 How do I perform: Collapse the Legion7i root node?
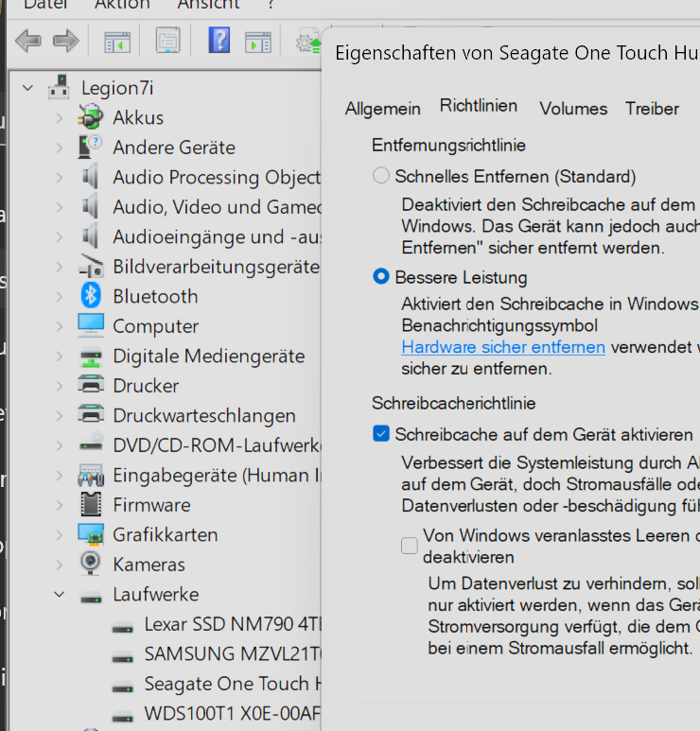(x=28, y=88)
